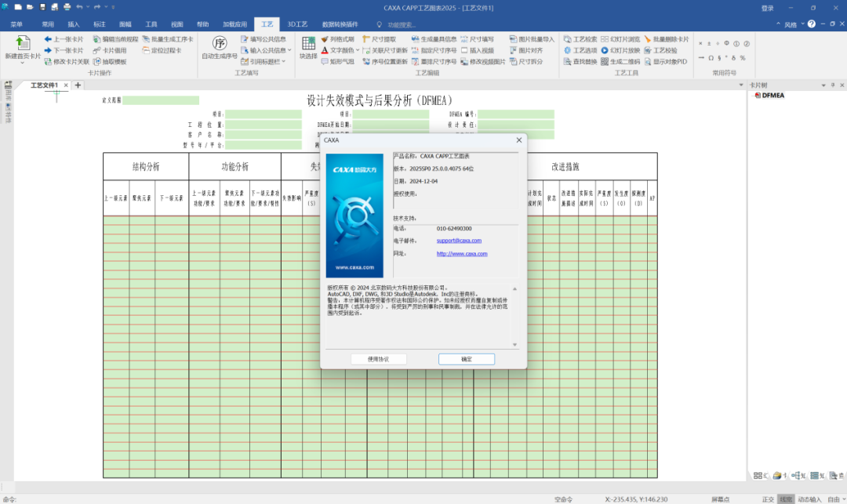The height and width of the screenshot is (504, 847).
Task: Insert the % symbol from 常用符号
Action: pyautogui.click(x=743, y=58)
